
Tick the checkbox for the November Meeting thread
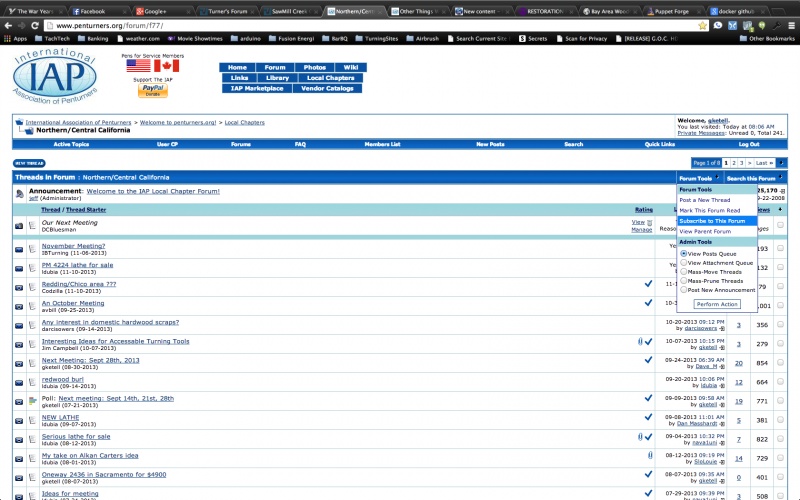tap(780, 248)
